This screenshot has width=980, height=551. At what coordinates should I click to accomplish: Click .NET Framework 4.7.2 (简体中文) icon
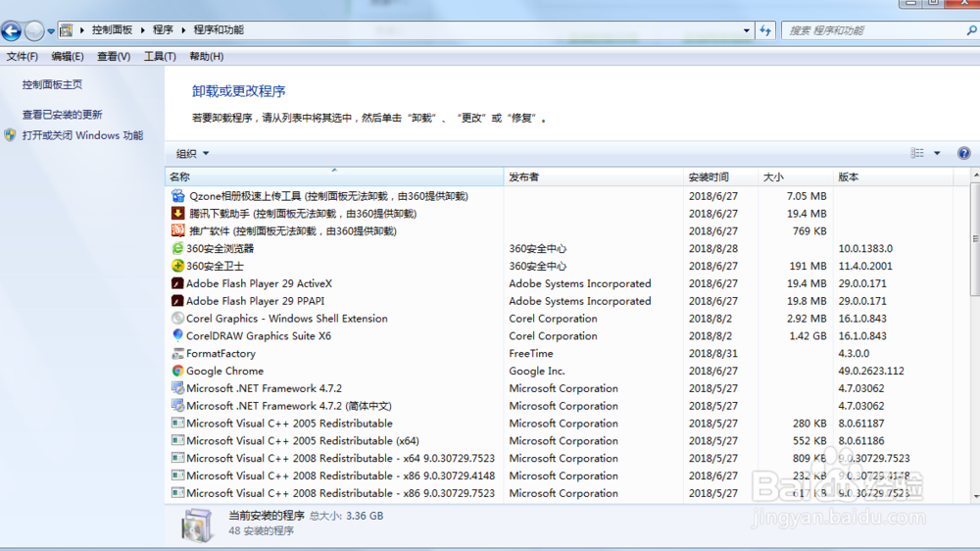point(178,406)
